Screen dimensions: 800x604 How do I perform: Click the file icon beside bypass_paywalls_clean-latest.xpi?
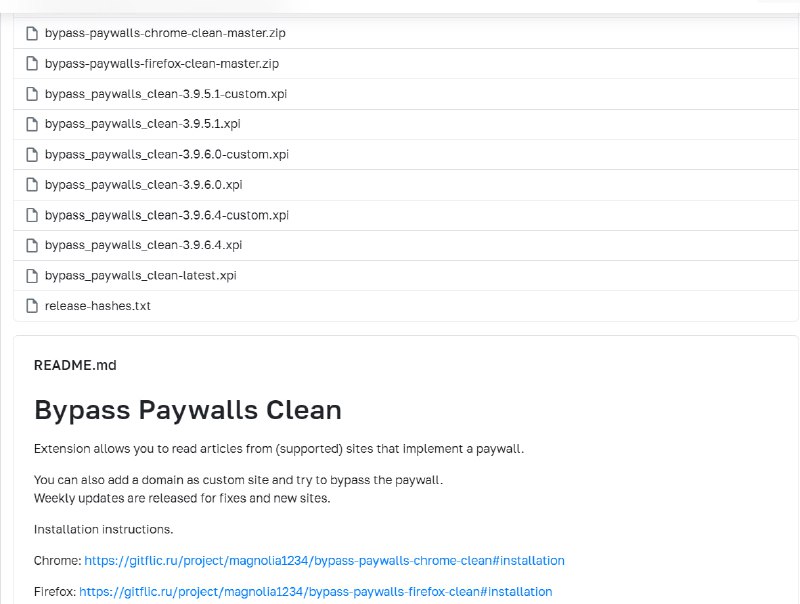(x=31, y=275)
